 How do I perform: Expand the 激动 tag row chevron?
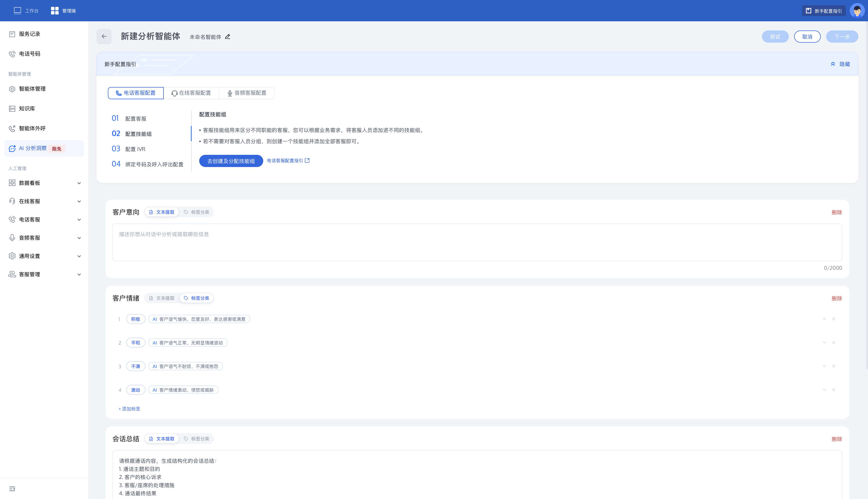(x=825, y=390)
